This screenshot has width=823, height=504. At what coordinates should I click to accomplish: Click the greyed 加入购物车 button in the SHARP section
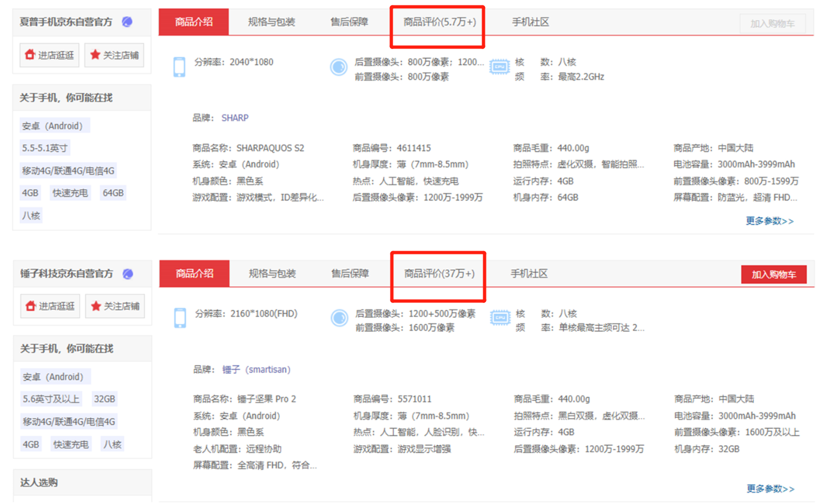pyautogui.click(x=773, y=23)
